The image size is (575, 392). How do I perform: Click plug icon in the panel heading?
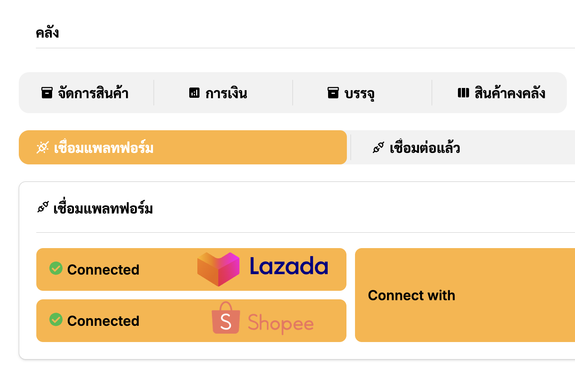[43, 208]
